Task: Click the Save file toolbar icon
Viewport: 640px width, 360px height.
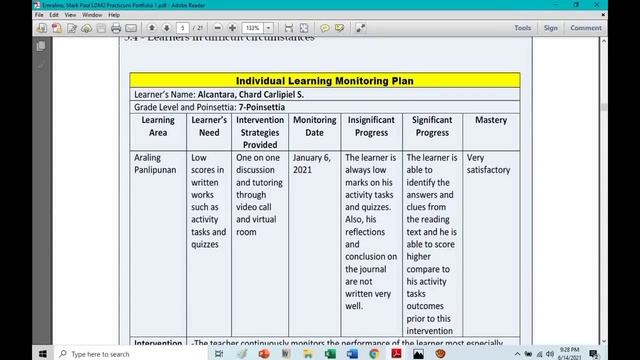Action: [x=101, y=28]
